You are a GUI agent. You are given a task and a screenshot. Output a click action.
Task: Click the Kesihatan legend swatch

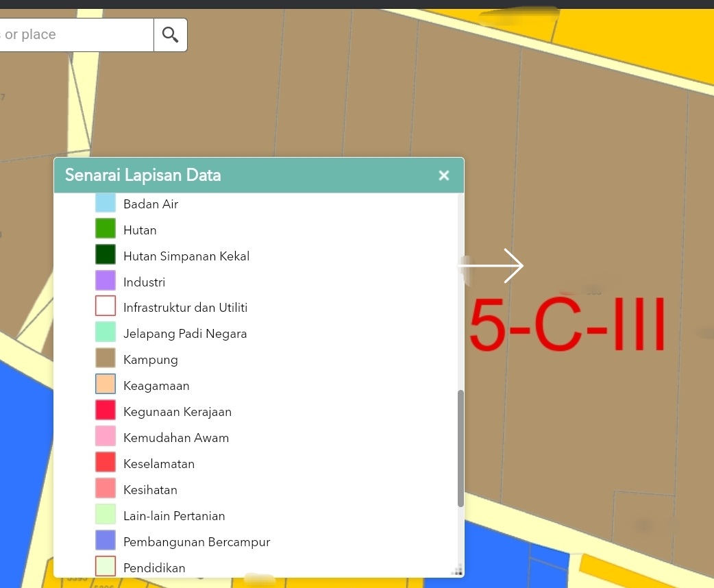[106, 490]
